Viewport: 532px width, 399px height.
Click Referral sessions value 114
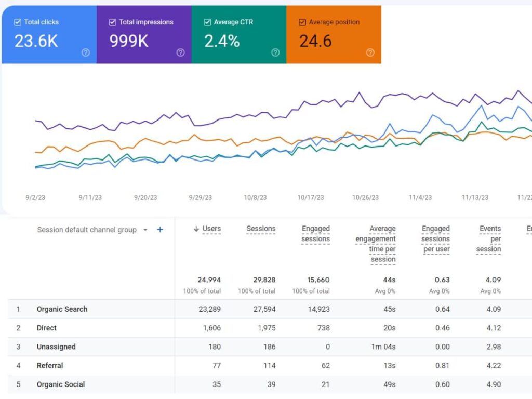270,366
